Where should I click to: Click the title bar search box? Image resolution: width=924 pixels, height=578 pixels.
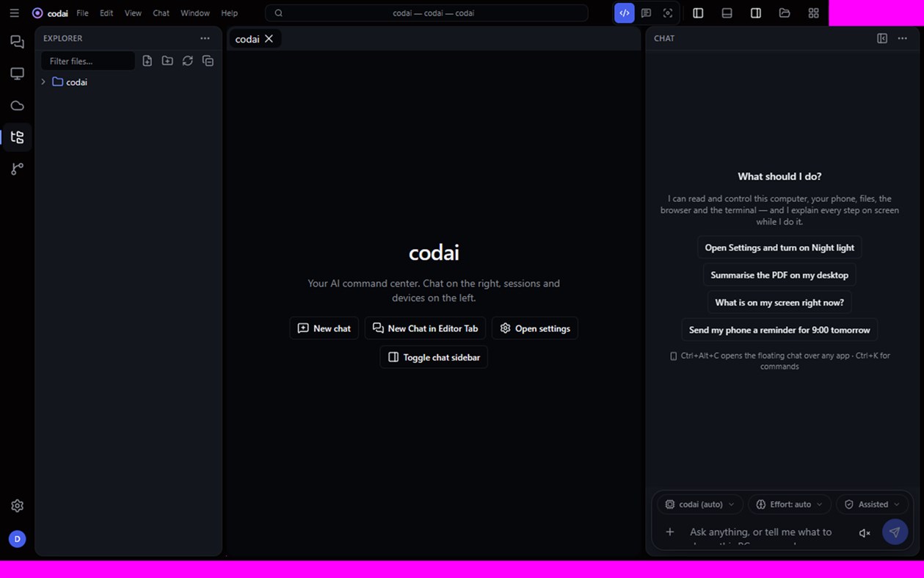pyautogui.click(x=426, y=13)
